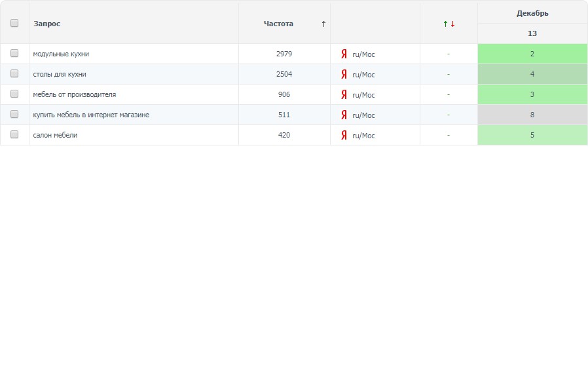Sort table by Частота column
Viewport: 588px width, 380px height.
278,24
